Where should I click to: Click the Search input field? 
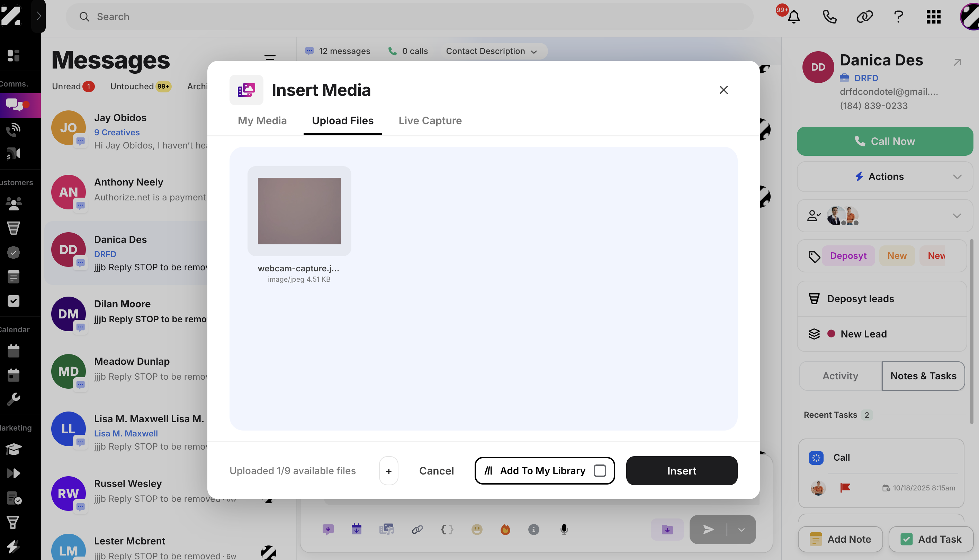click(x=409, y=17)
